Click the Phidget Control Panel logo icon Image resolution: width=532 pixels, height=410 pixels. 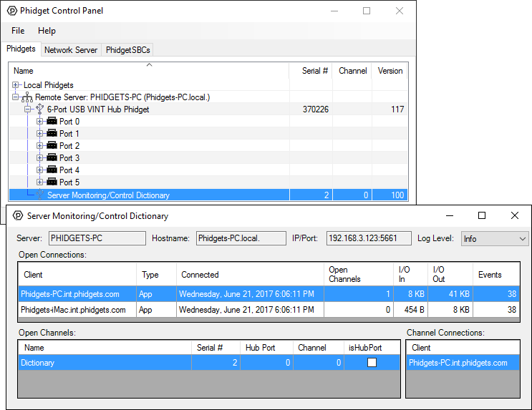pos(12,11)
